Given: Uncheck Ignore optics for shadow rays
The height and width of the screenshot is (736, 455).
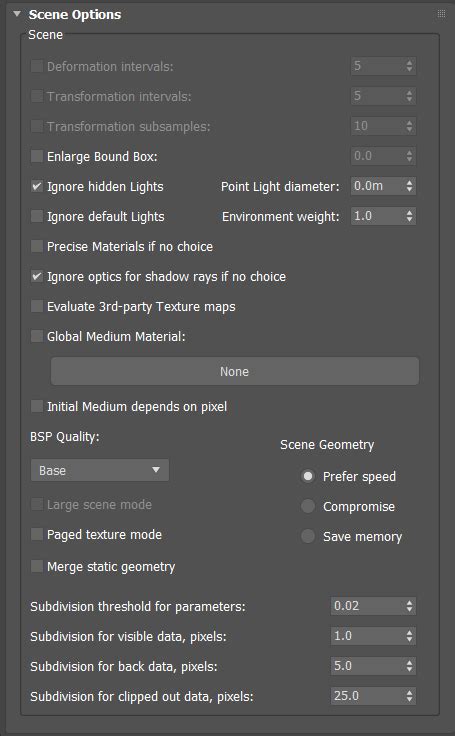Looking at the screenshot, I should [37, 276].
